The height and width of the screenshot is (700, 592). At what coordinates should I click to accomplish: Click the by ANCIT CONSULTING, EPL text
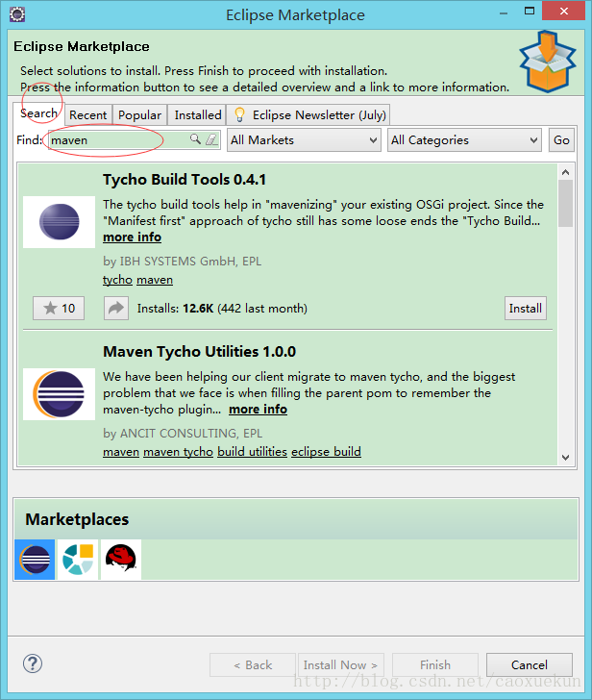coord(183,434)
